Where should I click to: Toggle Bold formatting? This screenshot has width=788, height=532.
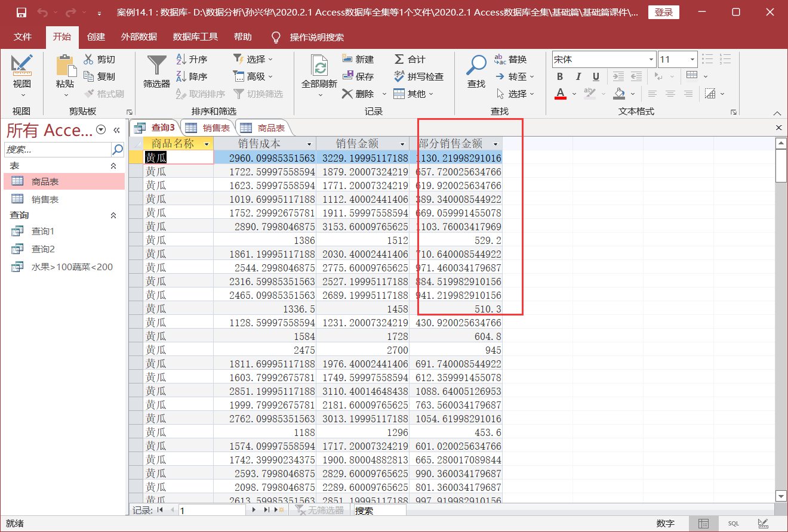pyautogui.click(x=560, y=76)
